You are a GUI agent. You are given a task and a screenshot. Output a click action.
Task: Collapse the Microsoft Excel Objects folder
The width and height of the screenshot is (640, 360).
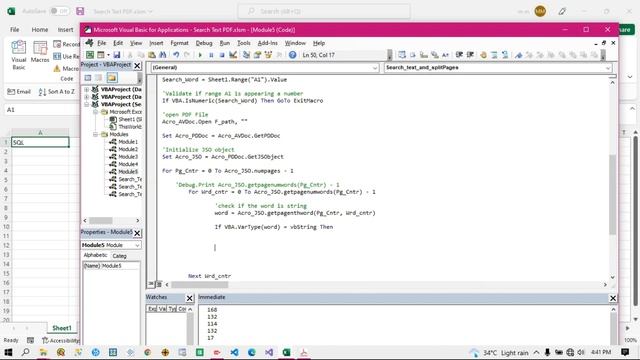click(95, 112)
